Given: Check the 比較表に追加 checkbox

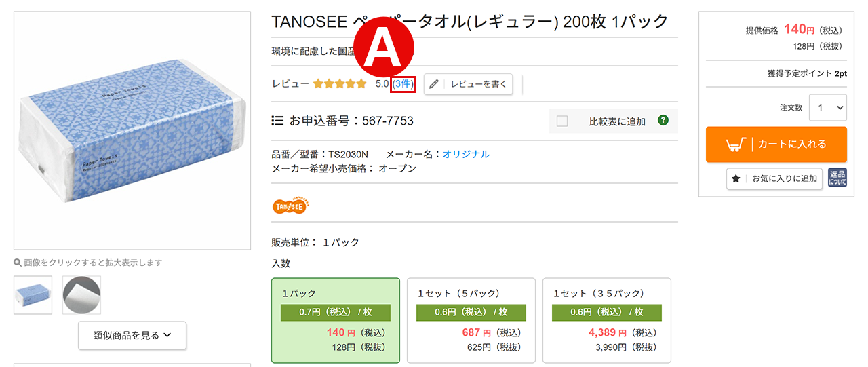Looking at the screenshot, I should (561, 121).
